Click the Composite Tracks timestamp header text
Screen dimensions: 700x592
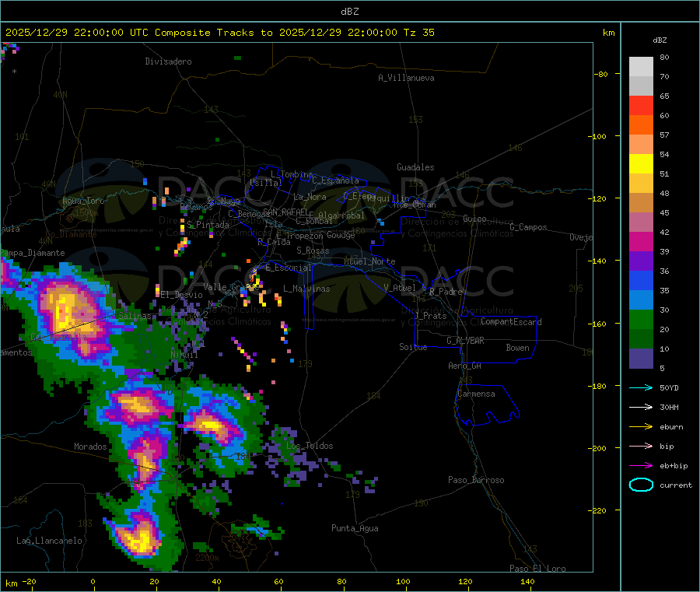coord(219,33)
